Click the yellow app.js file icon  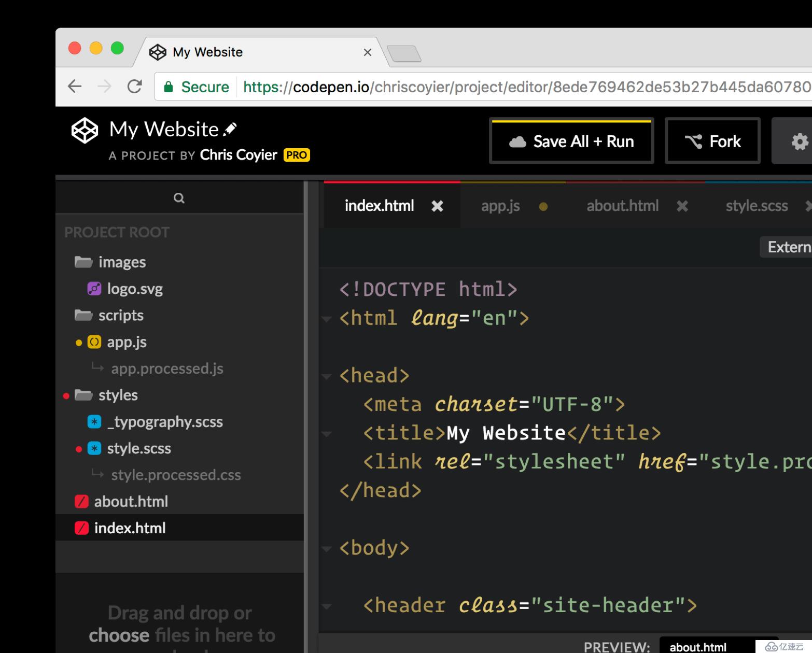[x=94, y=342]
